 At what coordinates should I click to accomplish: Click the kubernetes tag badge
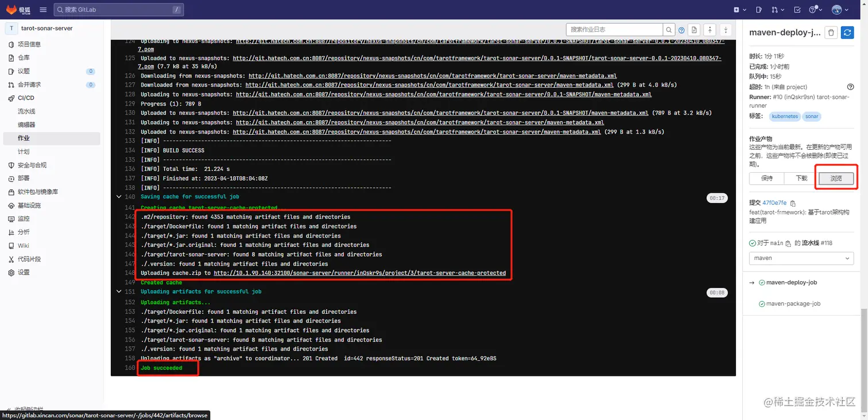(785, 116)
